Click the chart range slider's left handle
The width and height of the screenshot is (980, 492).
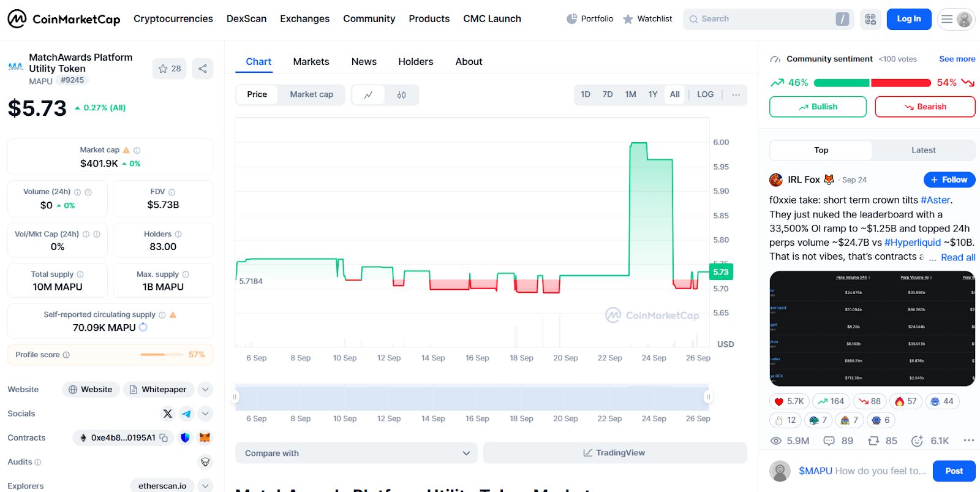[x=235, y=397]
